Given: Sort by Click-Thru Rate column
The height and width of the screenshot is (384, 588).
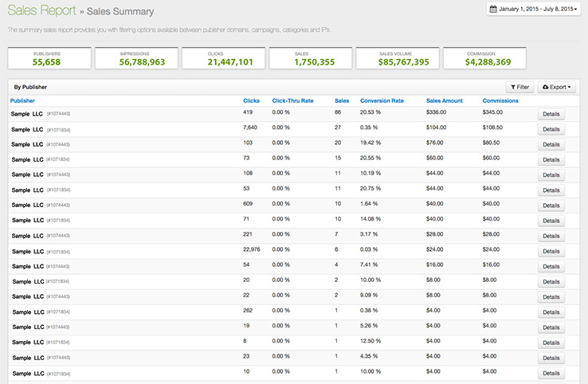Looking at the screenshot, I should [292, 100].
